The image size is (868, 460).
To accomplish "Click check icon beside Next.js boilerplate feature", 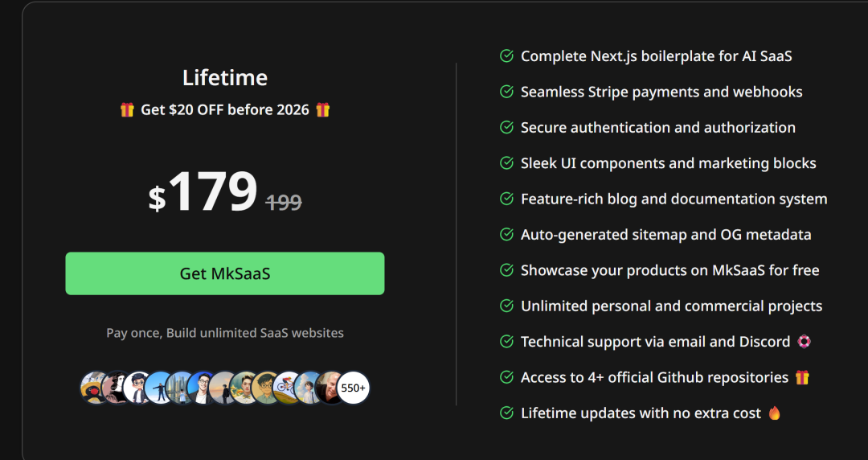I will pos(506,56).
